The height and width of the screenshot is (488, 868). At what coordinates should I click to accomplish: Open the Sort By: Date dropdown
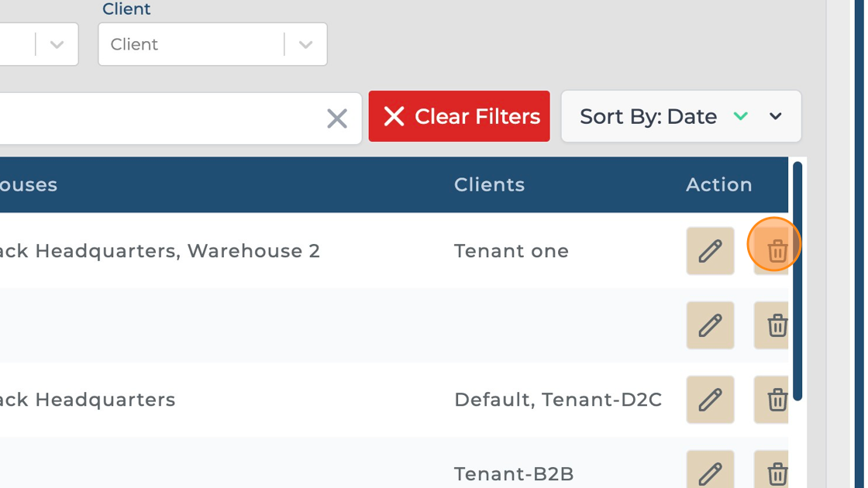coord(776,117)
